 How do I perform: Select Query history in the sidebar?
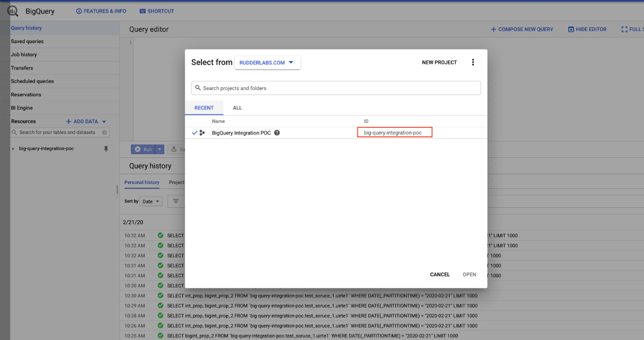(x=26, y=28)
